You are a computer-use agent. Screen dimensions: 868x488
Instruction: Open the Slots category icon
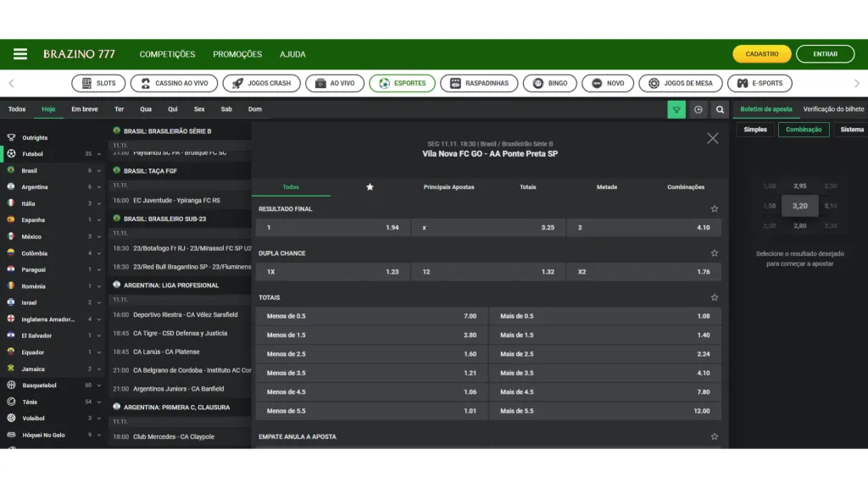pyautogui.click(x=86, y=83)
